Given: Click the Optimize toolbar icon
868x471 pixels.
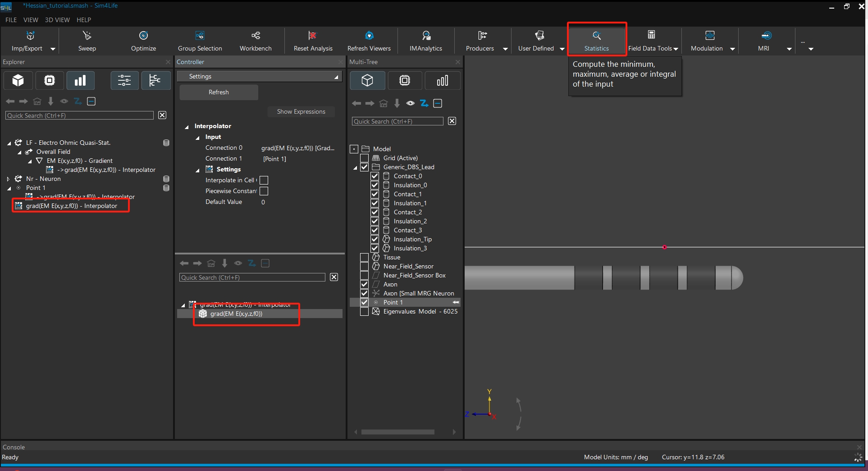Looking at the screenshot, I should tap(143, 36).
